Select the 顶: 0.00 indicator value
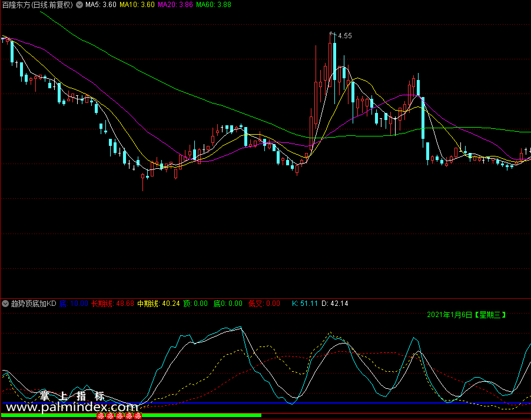531x420 pixels. point(195,304)
